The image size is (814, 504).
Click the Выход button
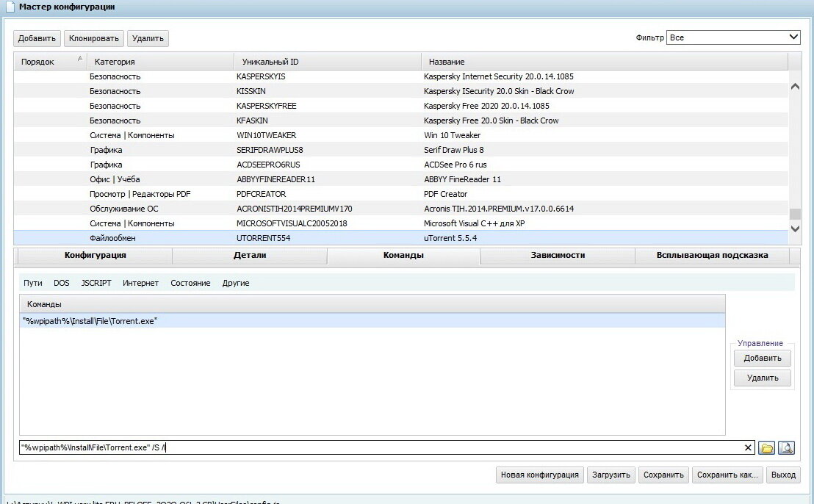pos(783,475)
